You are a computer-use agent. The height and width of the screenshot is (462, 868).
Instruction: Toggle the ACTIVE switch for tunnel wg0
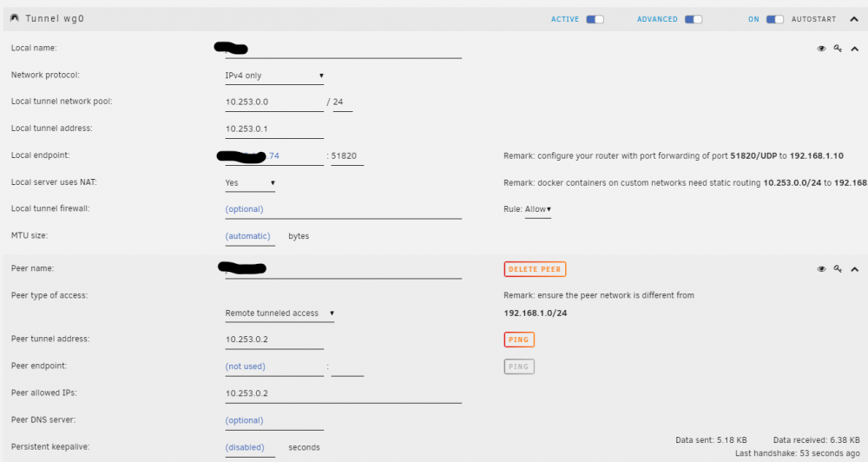595,19
